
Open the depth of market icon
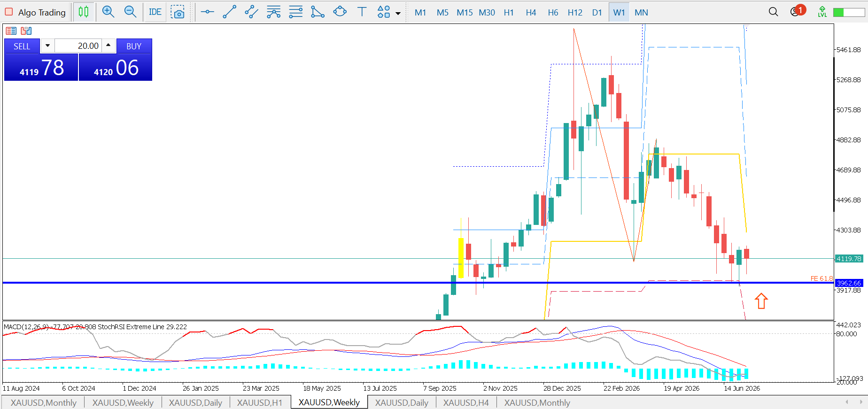(26, 31)
